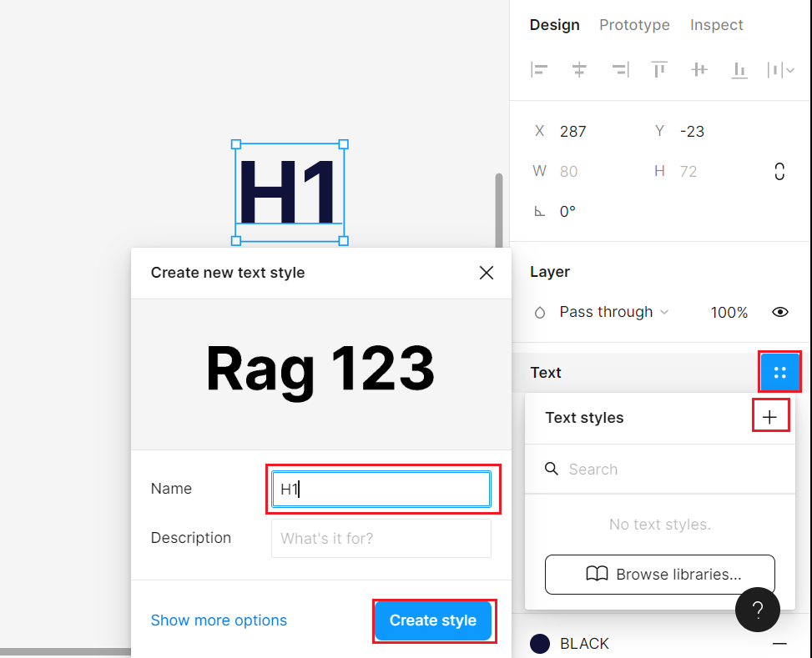Click the align top icon
Screen dimensions: 812x658
point(659,70)
